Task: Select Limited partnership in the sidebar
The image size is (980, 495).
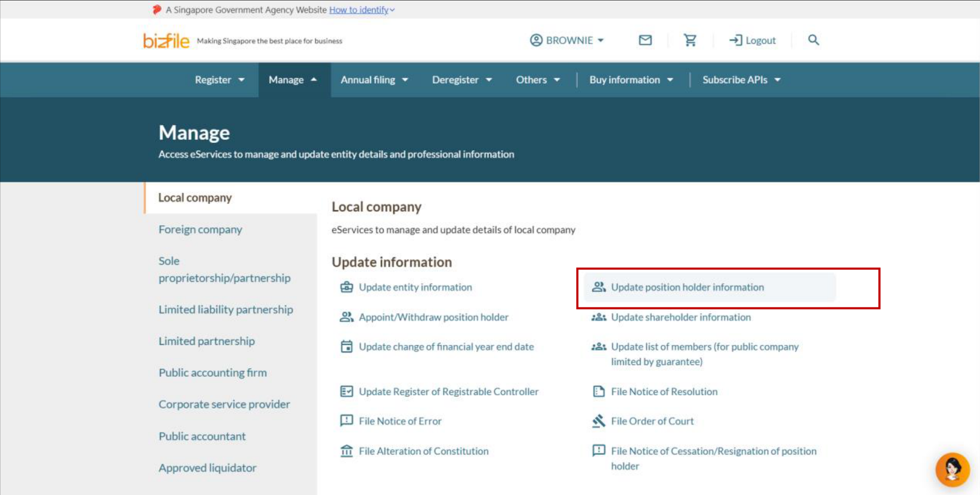Action: tap(206, 341)
